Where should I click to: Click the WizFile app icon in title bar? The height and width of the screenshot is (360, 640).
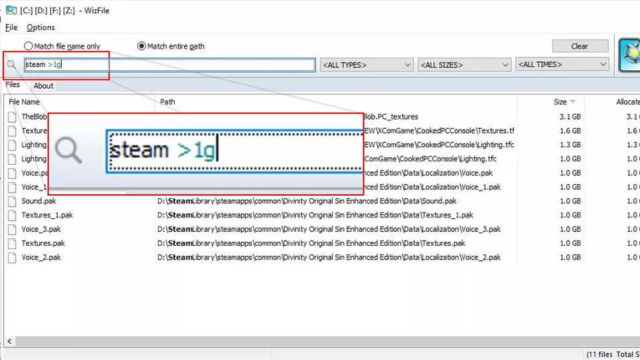point(11,10)
